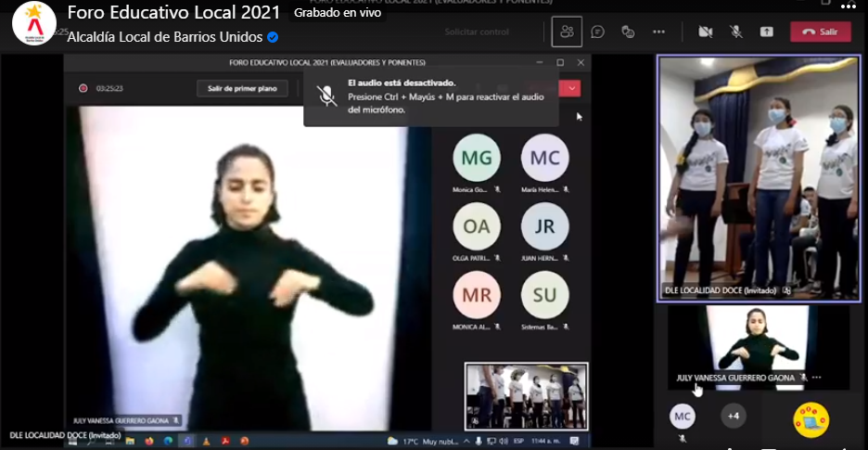This screenshot has width=868, height=450.
Task: Open the meeting chat icon
Action: (x=598, y=32)
